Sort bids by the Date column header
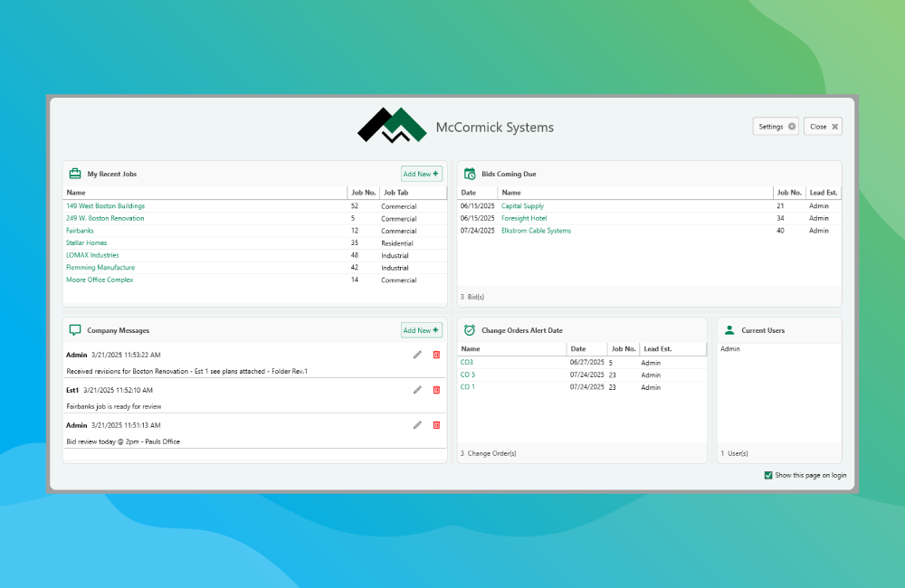The height and width of the screenshot is (588, 905). 469,193
